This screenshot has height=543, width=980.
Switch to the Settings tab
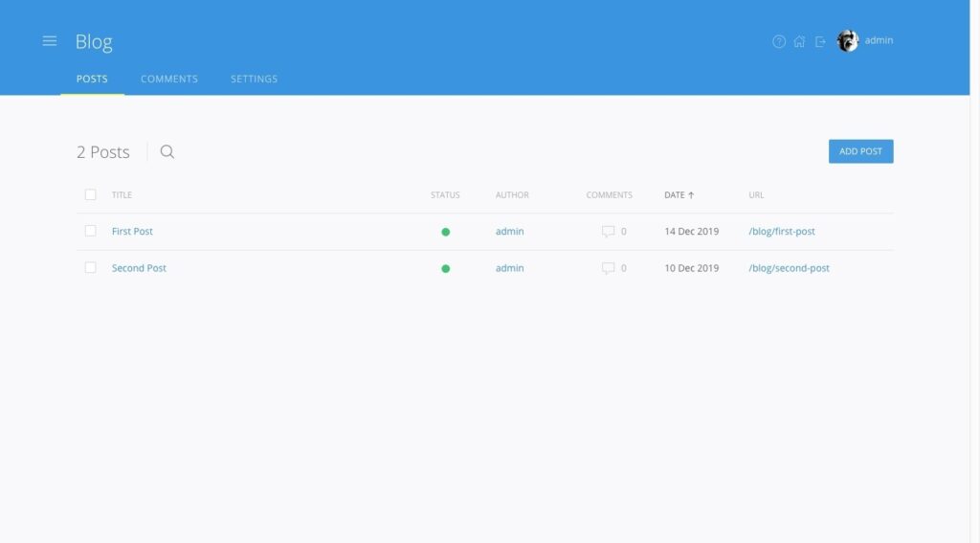[x=254, y=79]
